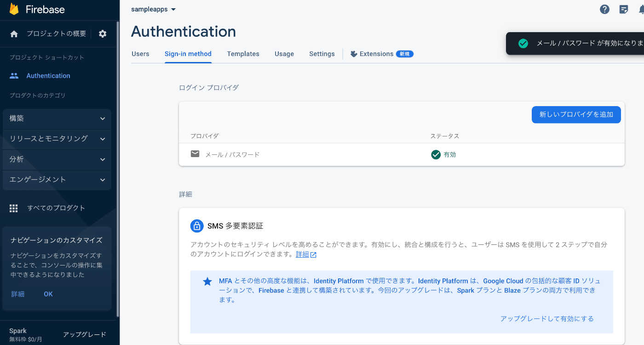Open 詳細 link in navigation customize card
This screenshot has width=644, height=345.
[18, 294]
